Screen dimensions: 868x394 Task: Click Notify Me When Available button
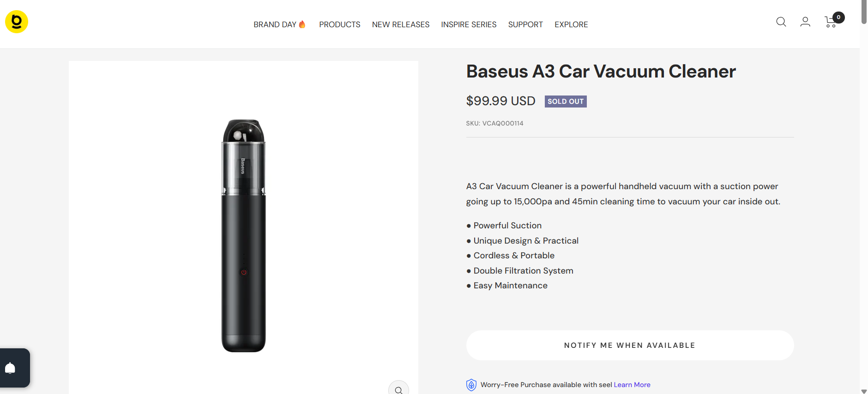(x=630, y=345)
